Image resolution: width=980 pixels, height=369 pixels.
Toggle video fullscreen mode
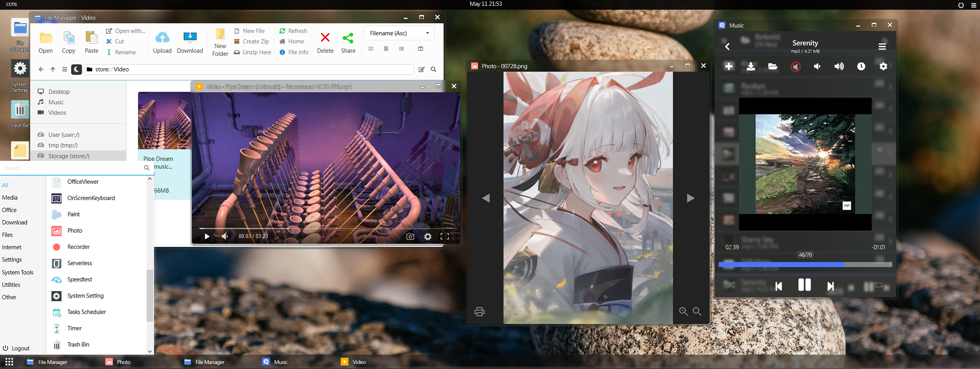445,237
